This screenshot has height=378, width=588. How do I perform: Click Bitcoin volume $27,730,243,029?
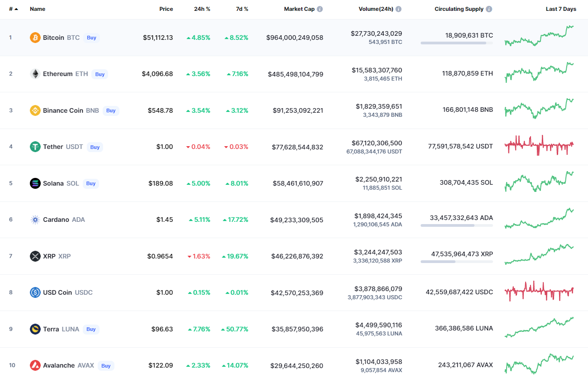376,33
